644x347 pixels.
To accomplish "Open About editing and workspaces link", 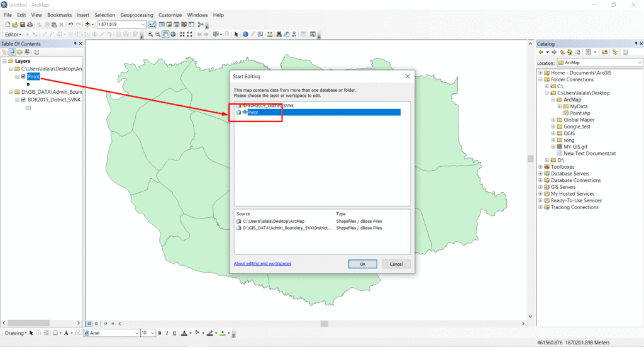I will [262, 263].
